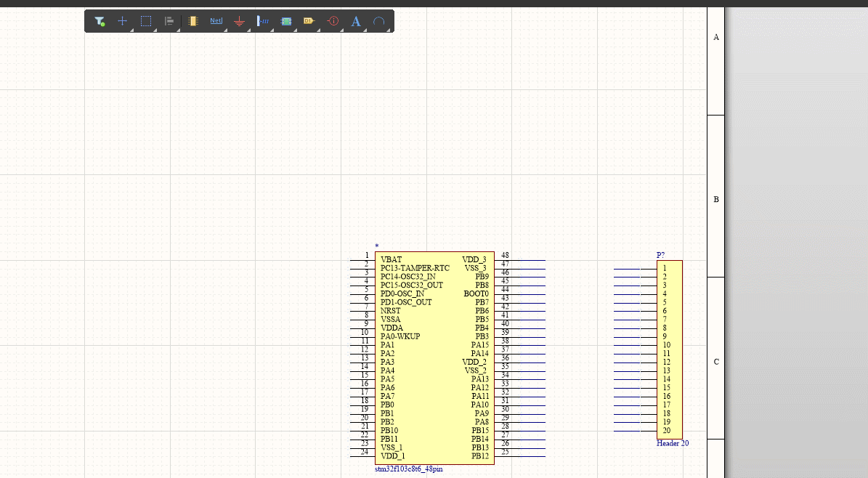868x478 pixels.
Task: Select the 'Header 20' comment text
Action: (x=673, y=443)
